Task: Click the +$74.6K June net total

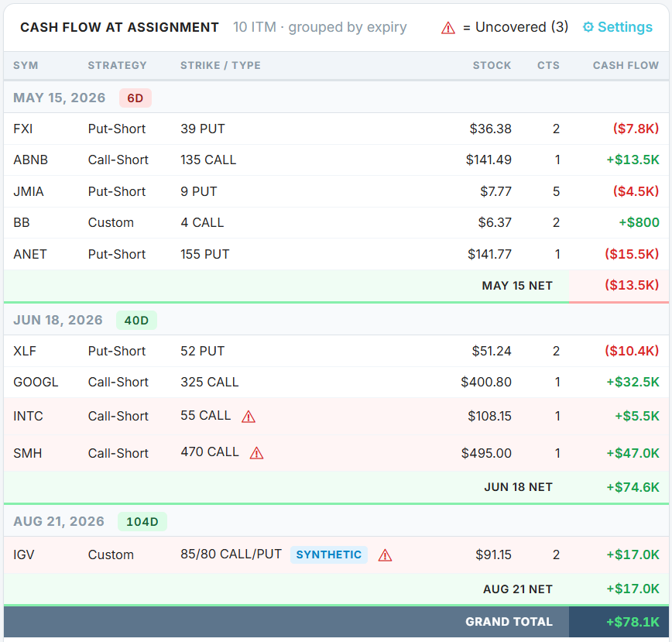Action: 633,487
